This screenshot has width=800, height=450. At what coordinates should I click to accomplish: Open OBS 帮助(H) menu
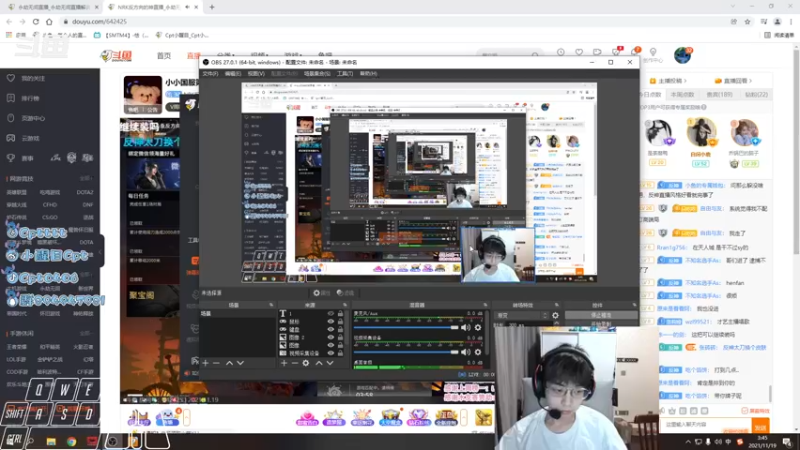coord(368,74)
